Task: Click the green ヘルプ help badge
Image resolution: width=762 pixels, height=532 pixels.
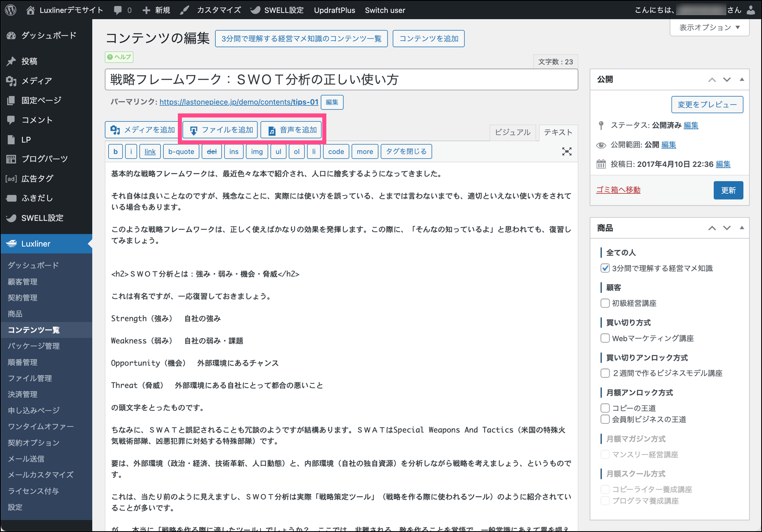Action: pyautogui.click(x=119, y=57)
